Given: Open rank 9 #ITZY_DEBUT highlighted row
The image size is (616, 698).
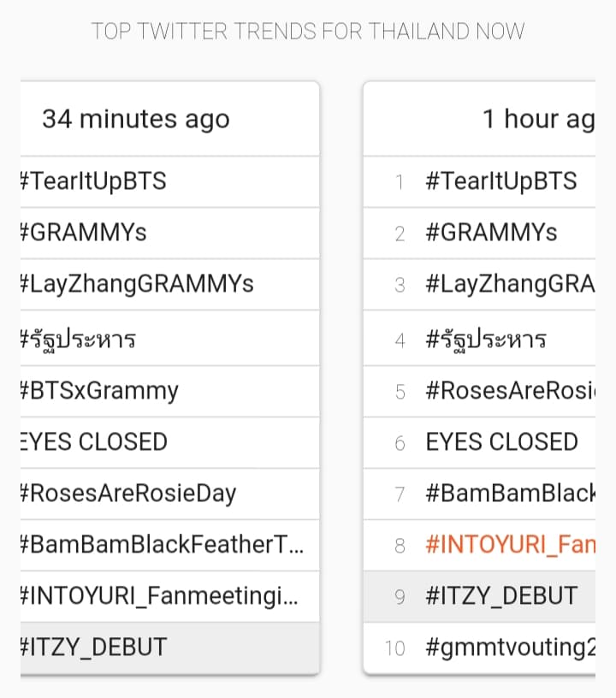Looking at the screenshot, I should pyautogui.click(x=479, y=596).
